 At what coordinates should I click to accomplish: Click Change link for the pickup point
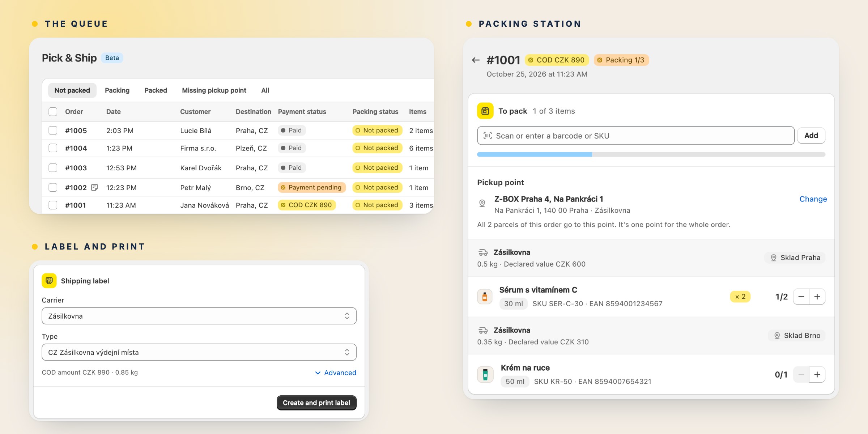[x=813, y=199]
